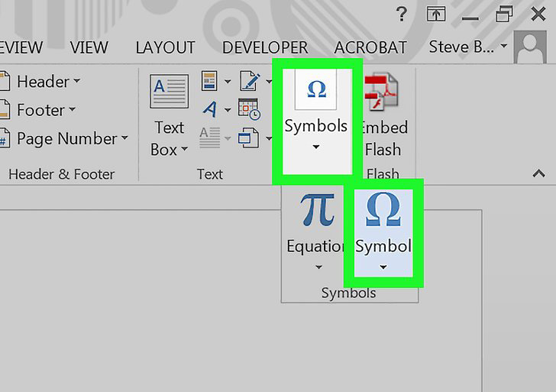This screenshot has height=392, width=556.
Task: Open the DEVELOPER ribbon tab
Action: [x=265, y=47]
